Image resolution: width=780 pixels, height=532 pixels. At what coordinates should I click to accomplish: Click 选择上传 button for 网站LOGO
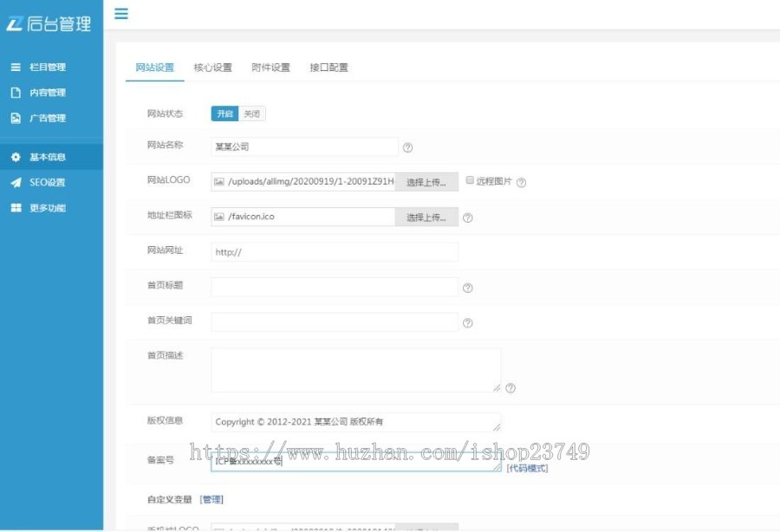(x=426, y=182)
